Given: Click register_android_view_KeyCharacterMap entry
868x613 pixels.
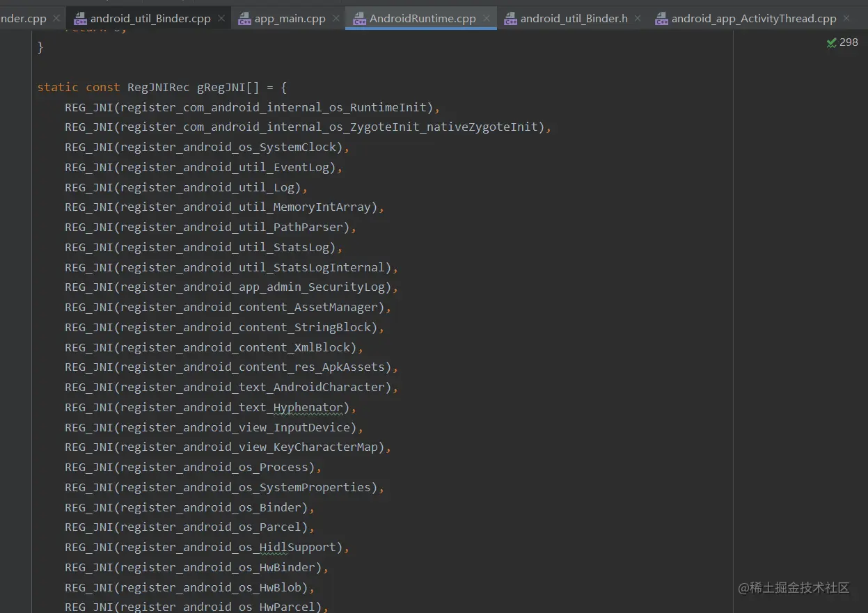Looking at the screenshot, I should (228, 447).
